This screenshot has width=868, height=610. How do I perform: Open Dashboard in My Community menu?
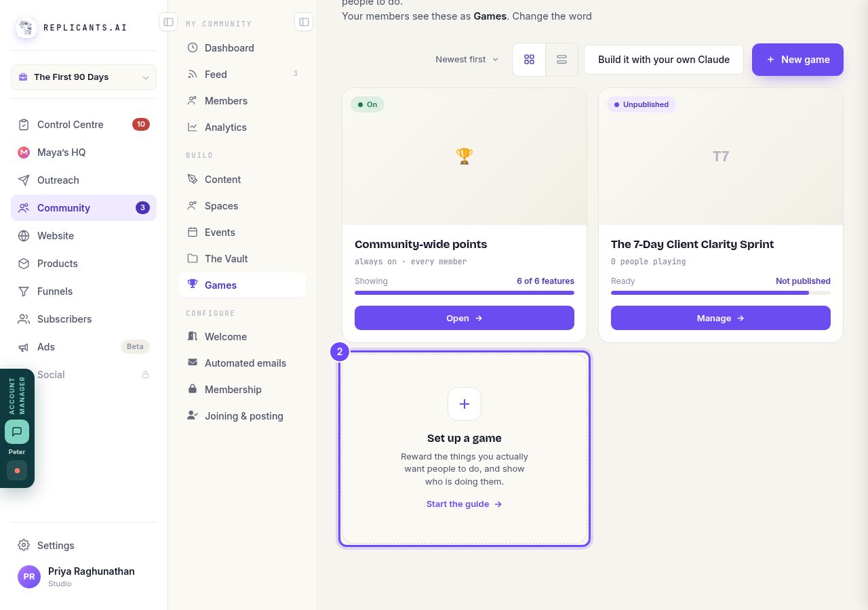click(242, 48)
